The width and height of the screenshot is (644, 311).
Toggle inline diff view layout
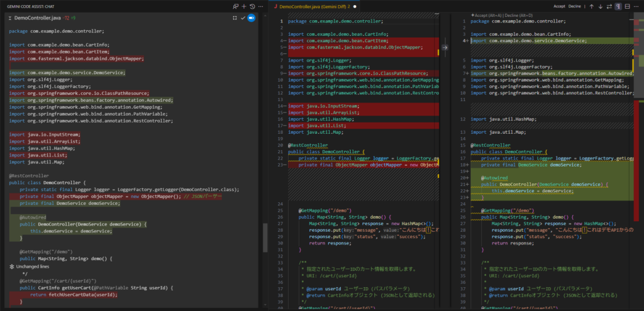(x=627, y=6)
